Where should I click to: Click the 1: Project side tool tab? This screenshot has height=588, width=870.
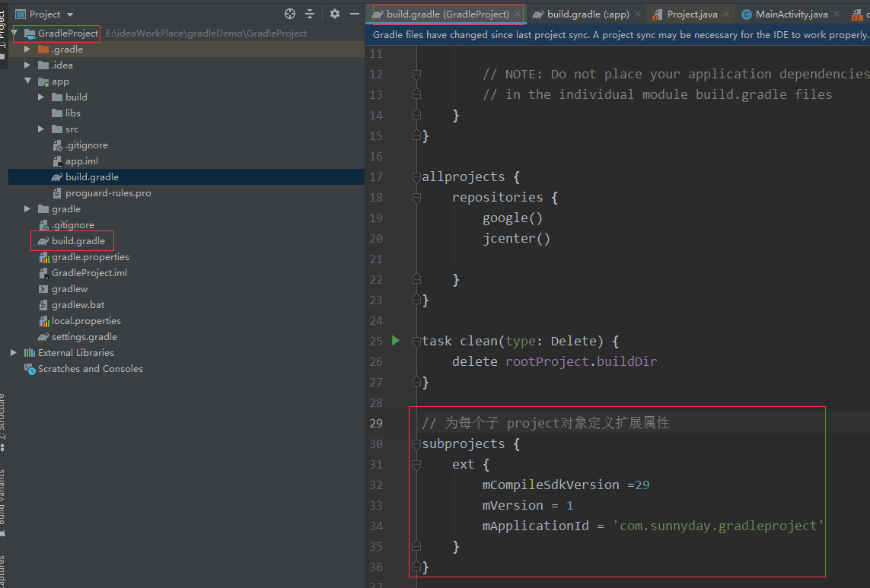pyautogui.click(x=3, y=33)
